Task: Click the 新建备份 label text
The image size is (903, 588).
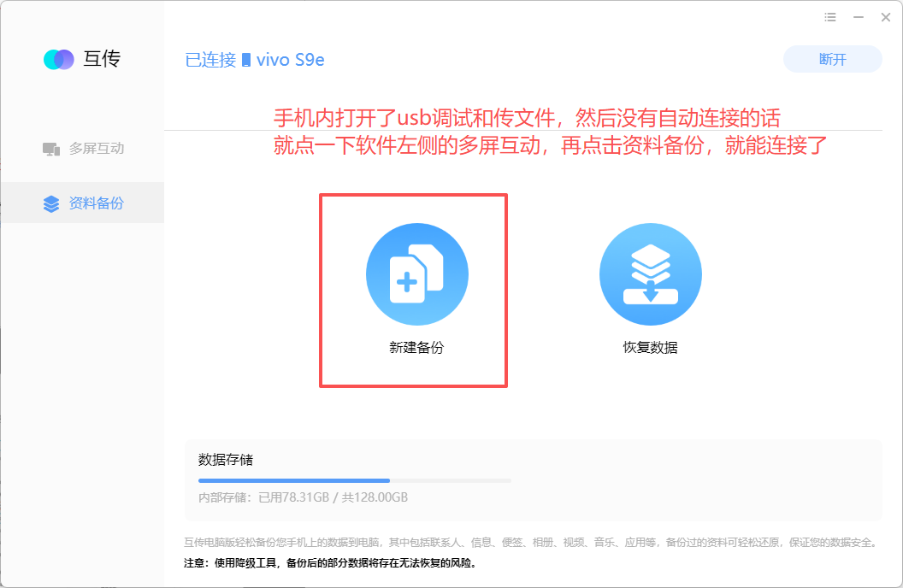Action: click(416, 348)
